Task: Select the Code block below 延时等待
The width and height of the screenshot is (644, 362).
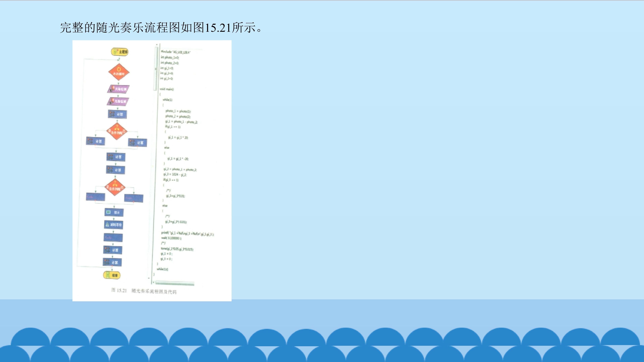Action: tap(113, 238)
